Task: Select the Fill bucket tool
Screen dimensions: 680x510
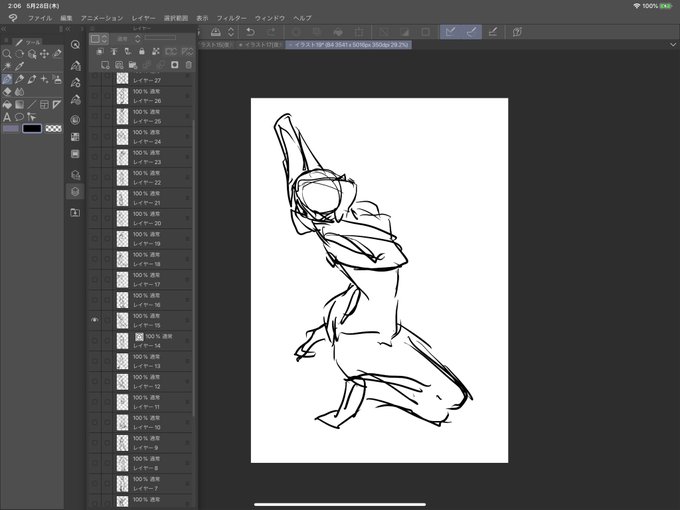Action: [7, 105]
